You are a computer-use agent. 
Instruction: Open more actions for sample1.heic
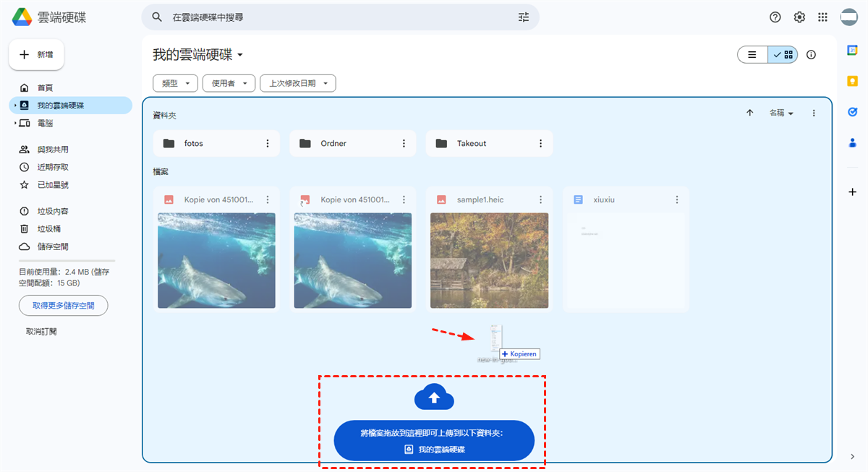click(x=540, y=199)
